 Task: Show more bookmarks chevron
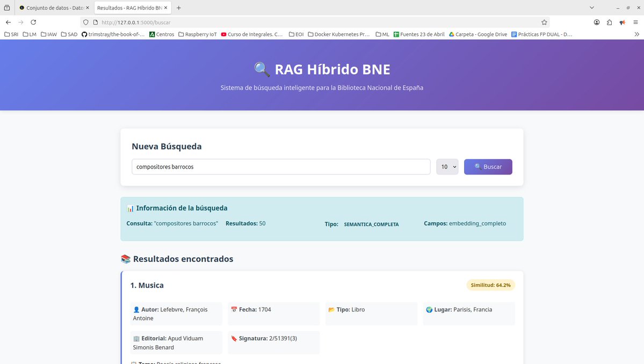pyautogui.click(x=636, y=34)
